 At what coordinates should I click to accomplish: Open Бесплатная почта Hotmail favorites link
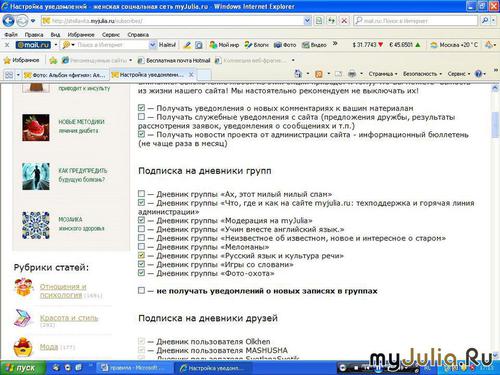[x=174, y=60]
